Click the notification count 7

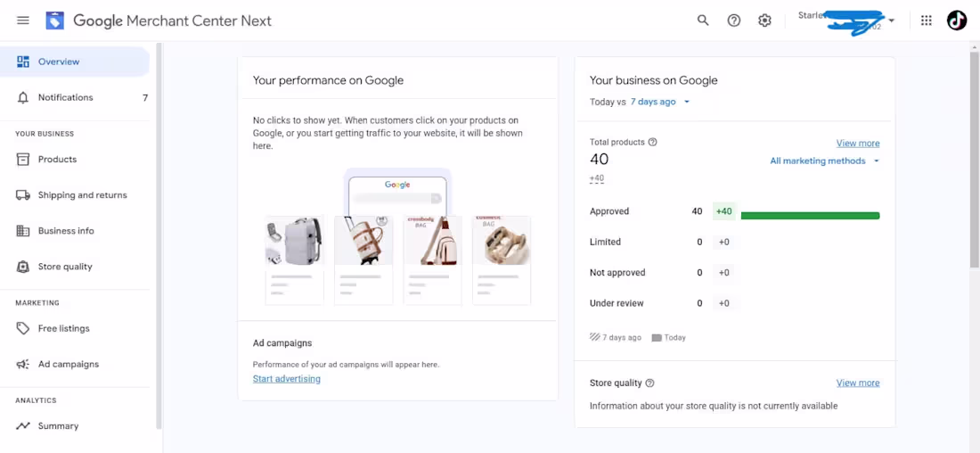[x=145, y=97]
